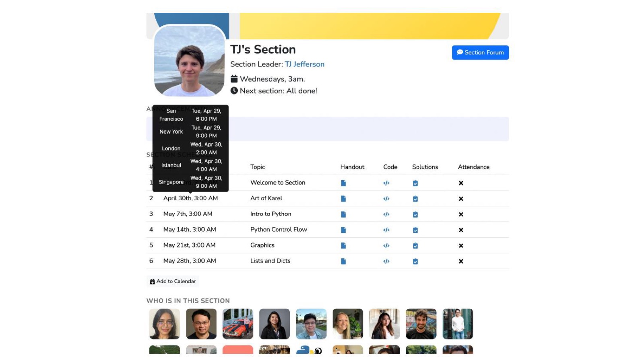This screenshot has width=644, height=362.
Task: Click the clock icon beside Next section
Action: point(234,91)
